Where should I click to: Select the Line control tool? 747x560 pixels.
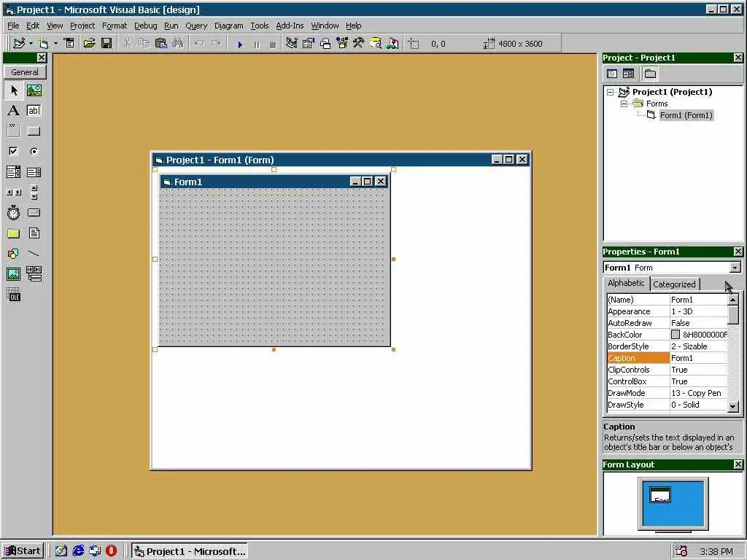(34, 254)
